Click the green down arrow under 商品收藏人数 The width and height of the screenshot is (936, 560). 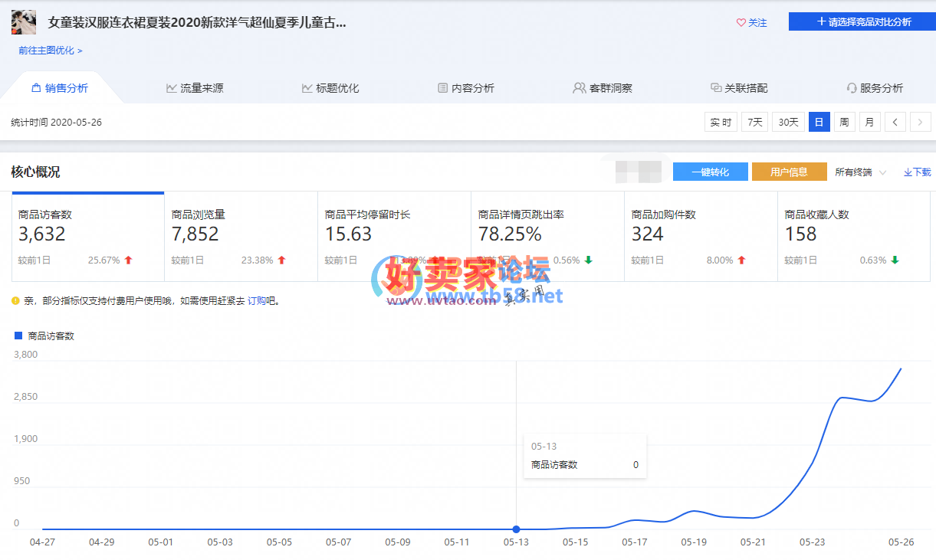click(x=895, y=260)
